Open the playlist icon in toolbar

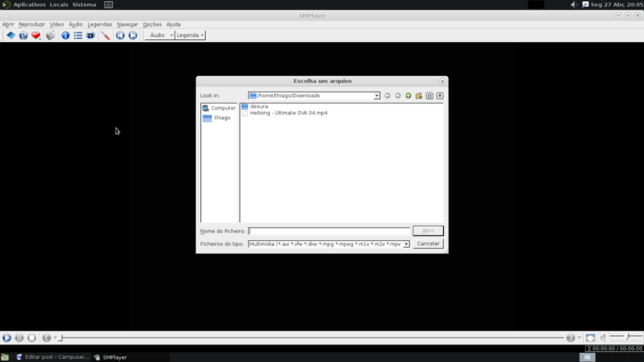coord(78,36)
